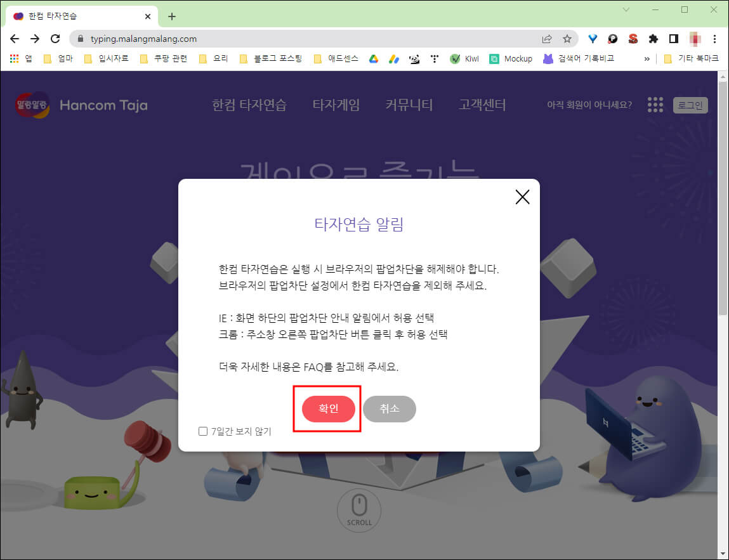Viewport: 729px width, 560px height.
Task: Open the apps grid icon beside 로그인
Action: tap(655, 105)
